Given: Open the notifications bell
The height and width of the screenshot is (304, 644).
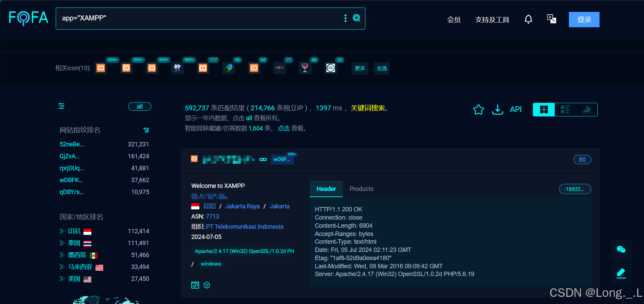Looking at the screenshot, I should coord(528,19).
